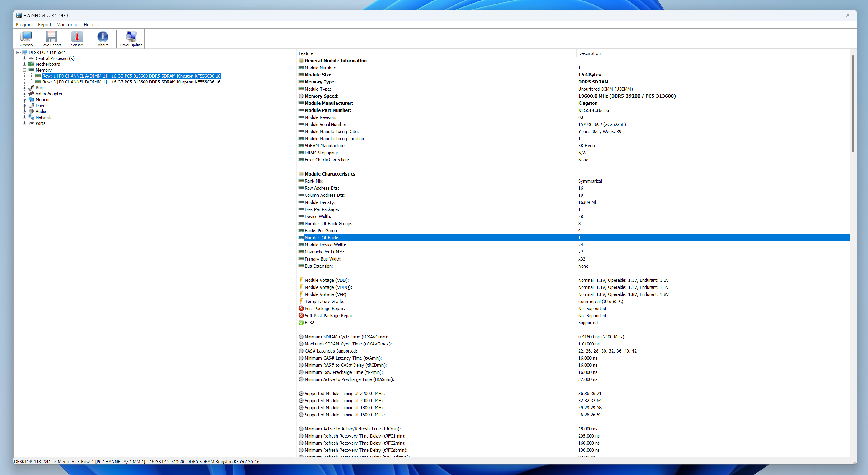The height and width of the screenshot is (475, 868).
Task: Click lightning icon beside Module Voltage (VDD)
Action: coord(301,280)
